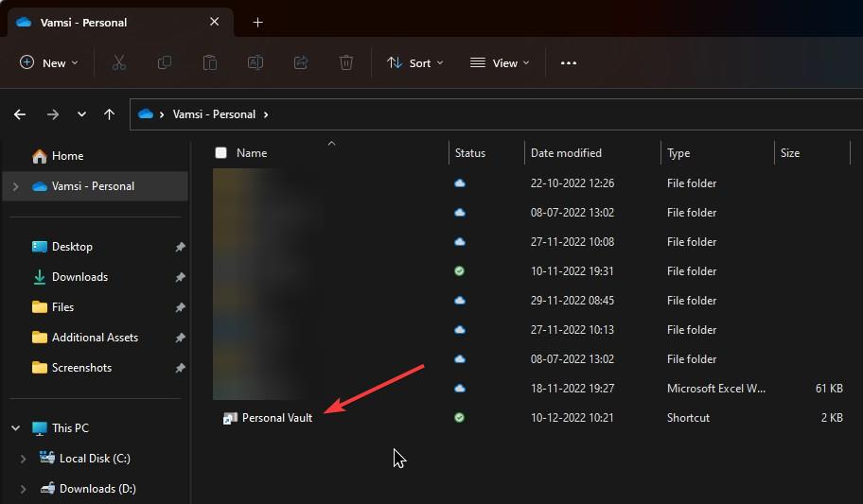863x504 pixels.
Task: Click green check status for 10-11-2022 19:31 row
Action: [x=459, y=270]
